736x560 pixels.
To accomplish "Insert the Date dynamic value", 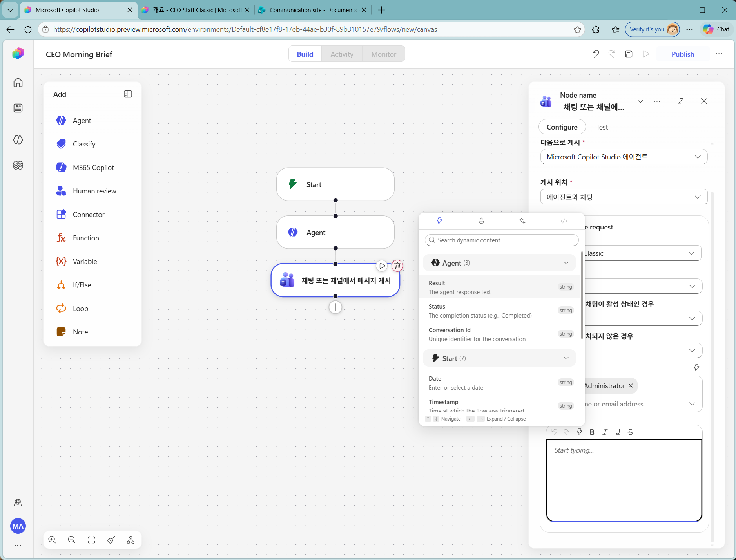I will point(499,383).
